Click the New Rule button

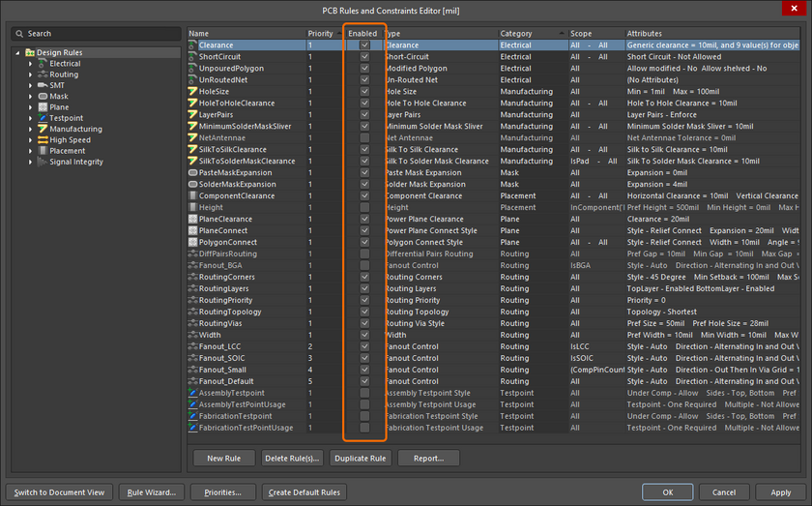[x=223, y=458]
